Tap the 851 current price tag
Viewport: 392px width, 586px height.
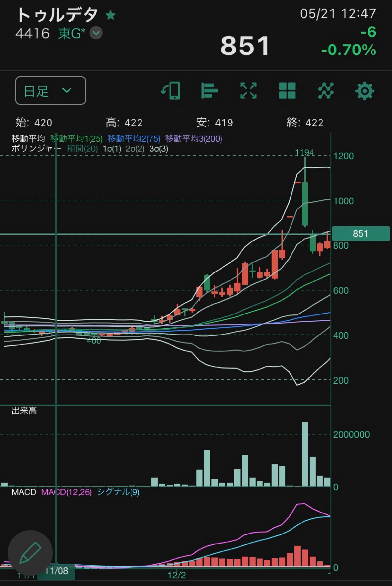click(x=361, y=234)
